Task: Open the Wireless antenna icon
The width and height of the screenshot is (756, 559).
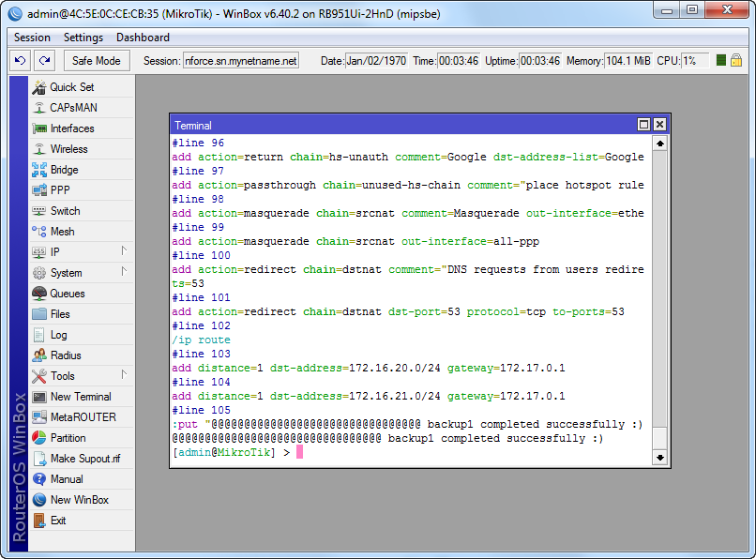Action: point(39,149)
